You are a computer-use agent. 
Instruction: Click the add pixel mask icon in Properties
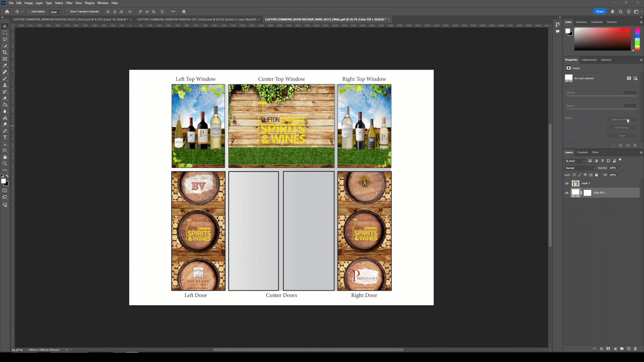(629, 78)
